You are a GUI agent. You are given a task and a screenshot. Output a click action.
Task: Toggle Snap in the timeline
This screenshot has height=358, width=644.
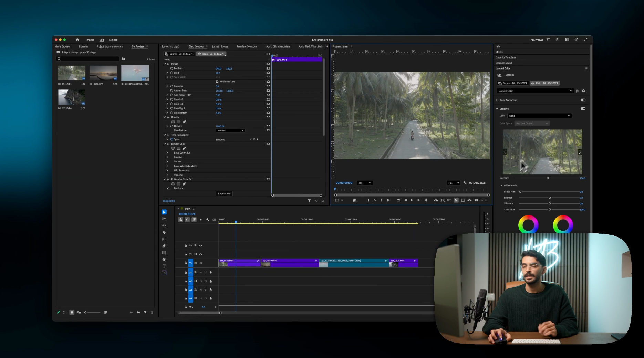pos(187,220)
